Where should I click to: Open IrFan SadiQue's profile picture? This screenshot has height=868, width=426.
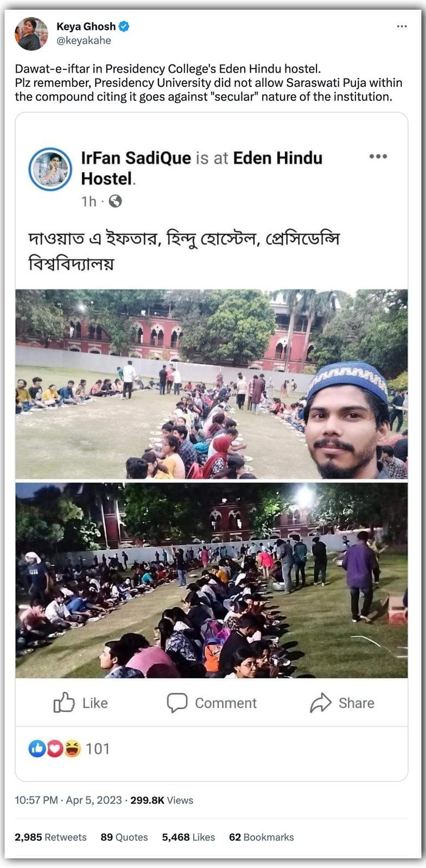tap(50, 169)
